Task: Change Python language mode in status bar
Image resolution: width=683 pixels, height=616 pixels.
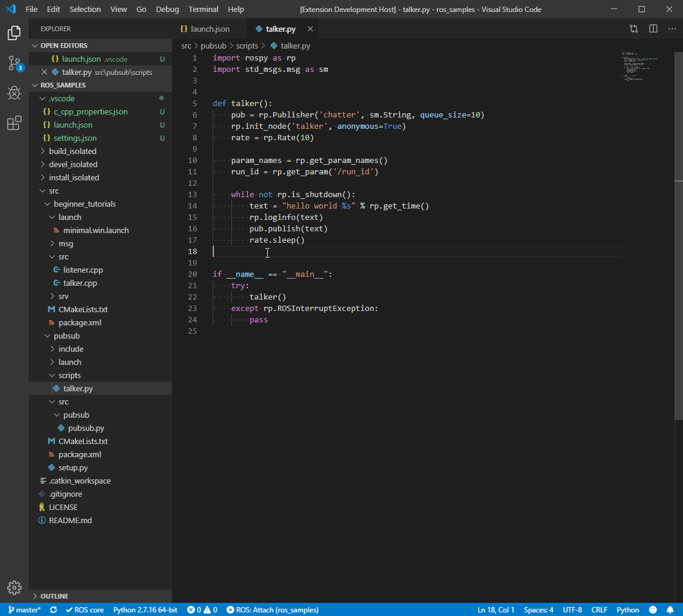Action: pyautogui.click(x=628, y=610)
